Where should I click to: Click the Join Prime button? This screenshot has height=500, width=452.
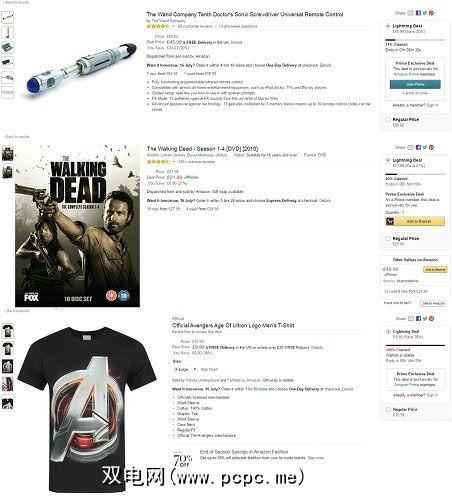tap(415, 84)
